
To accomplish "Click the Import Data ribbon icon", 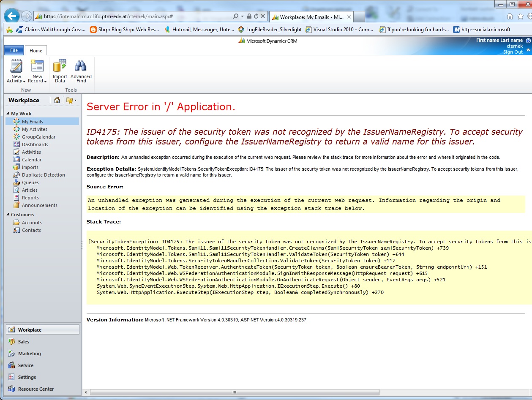I will tap(60, 66).
